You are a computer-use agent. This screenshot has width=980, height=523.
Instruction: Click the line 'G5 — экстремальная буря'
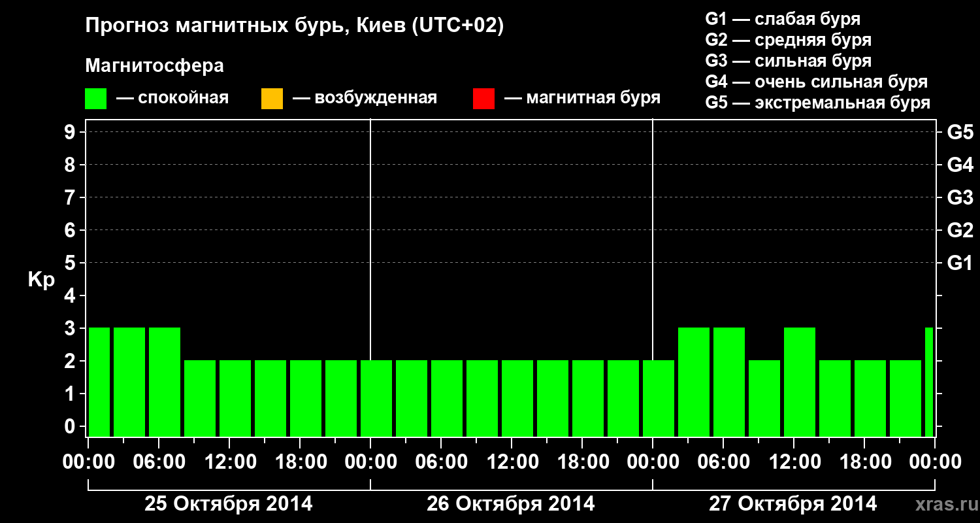pos(818,103)
